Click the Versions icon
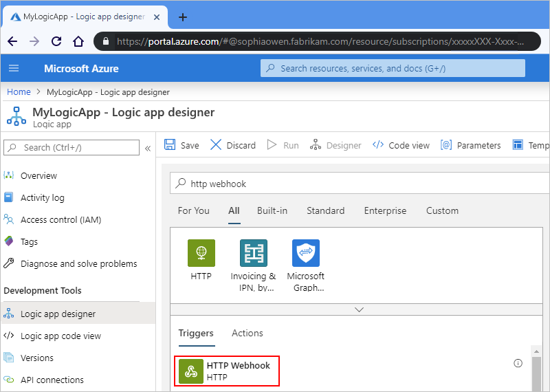 (9, 358)
